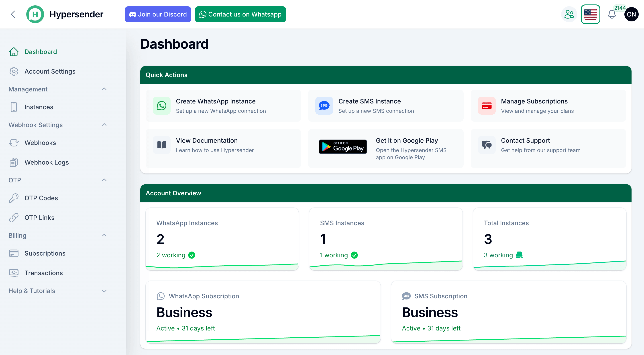
Task: Open the WhatsApp Subscription Business card
Action: coord(263,312)
